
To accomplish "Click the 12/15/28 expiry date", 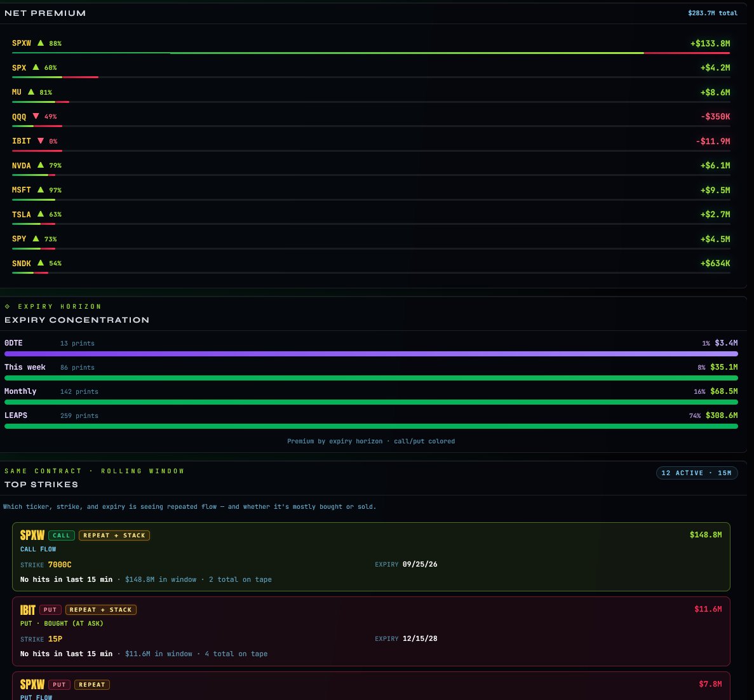I will [420, 638].
